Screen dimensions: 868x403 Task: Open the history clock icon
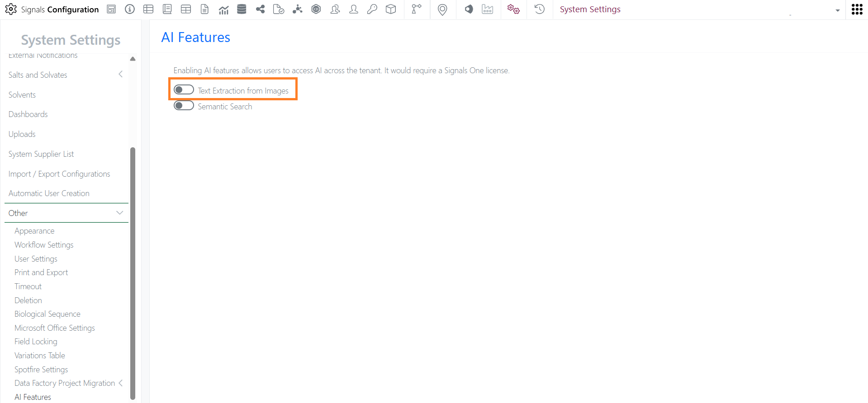pyautogui.click(x=540, y=9)
